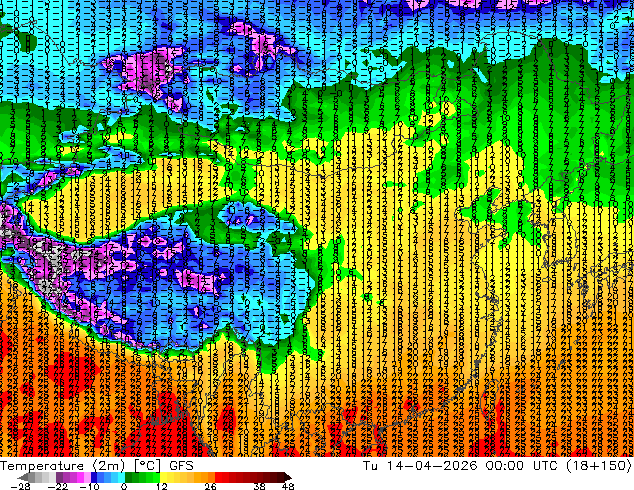Click the dark blue legend swatch above -10
This screenshot has height=490, width=634.
pyautogui.click(x=94, y=477)
